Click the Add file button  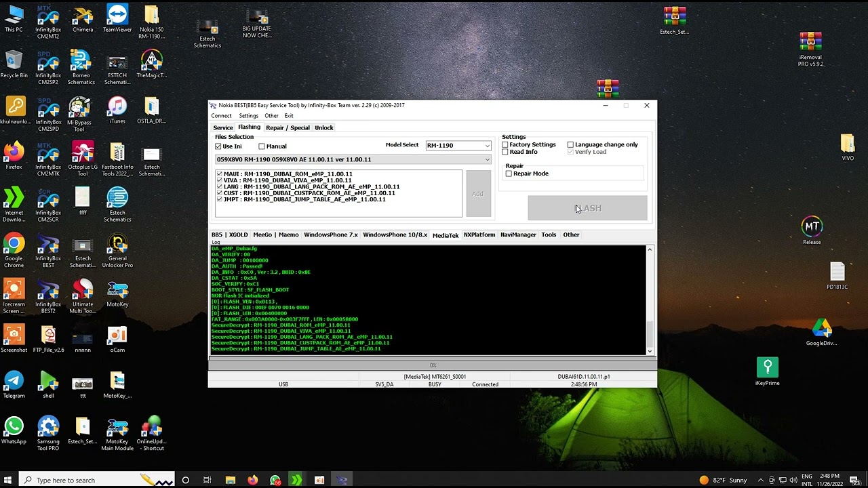click(x=478, y=194)
